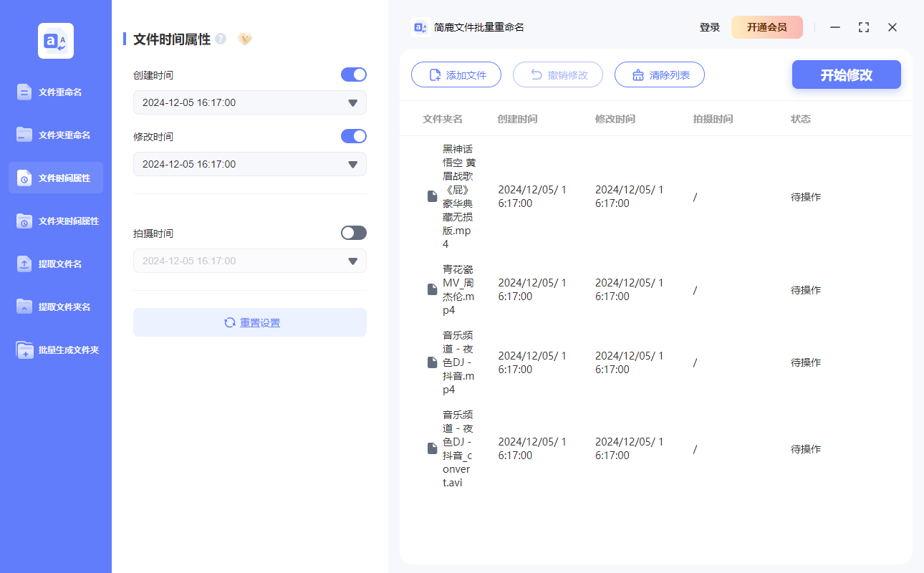Screen dimensions: 924x573
Task: Turn off the 修改时间 switch
Action: click(x=353, y=135)
